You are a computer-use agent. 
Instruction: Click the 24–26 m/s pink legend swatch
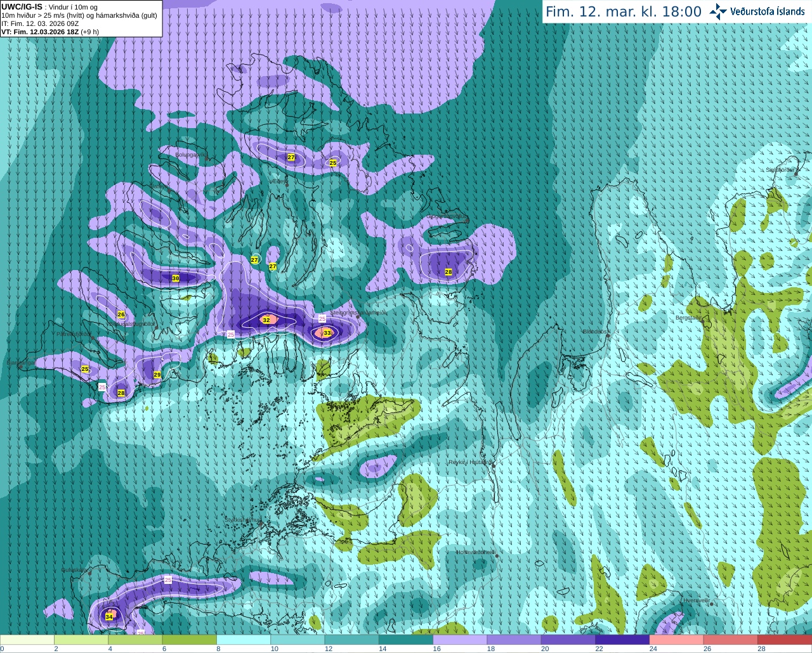677,640
